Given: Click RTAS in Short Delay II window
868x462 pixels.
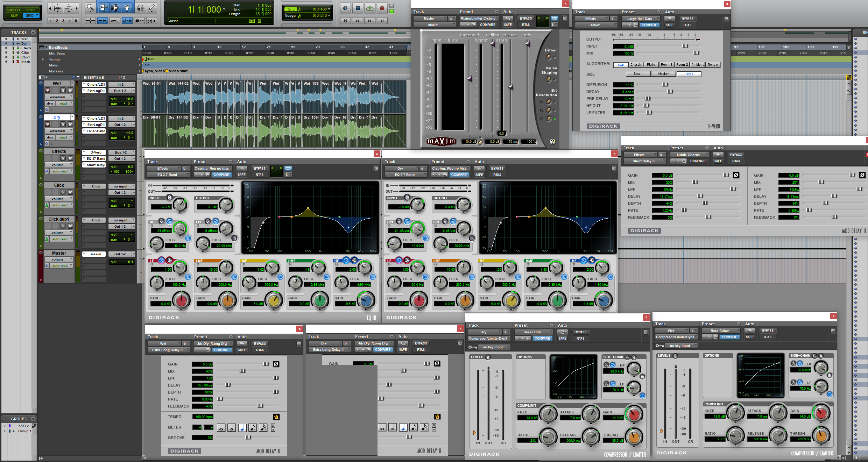Looking at the screenshot, I should pos(736,161).
